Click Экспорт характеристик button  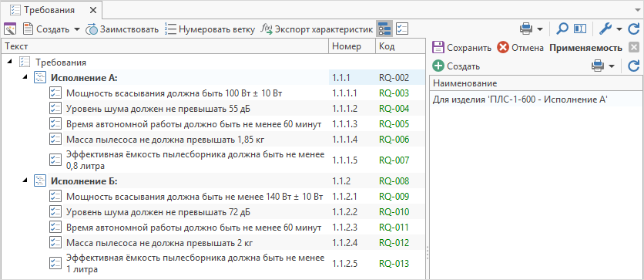pos(317,29)
